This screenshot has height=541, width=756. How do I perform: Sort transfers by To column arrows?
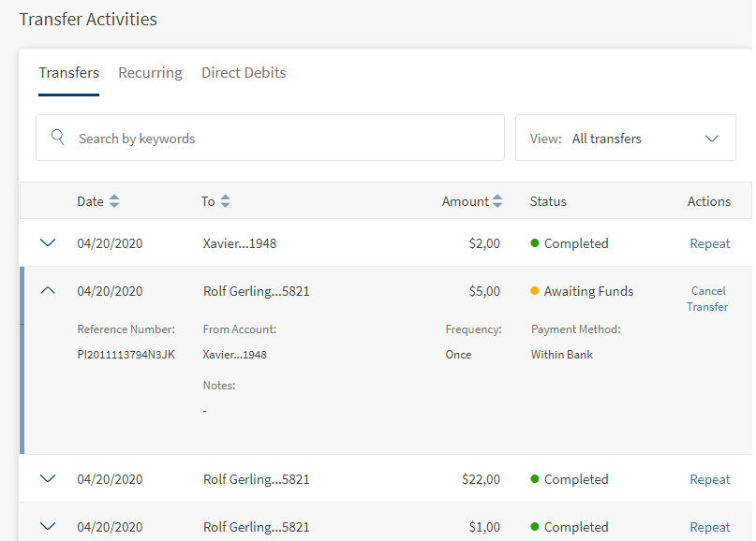(x=225, y=201)
